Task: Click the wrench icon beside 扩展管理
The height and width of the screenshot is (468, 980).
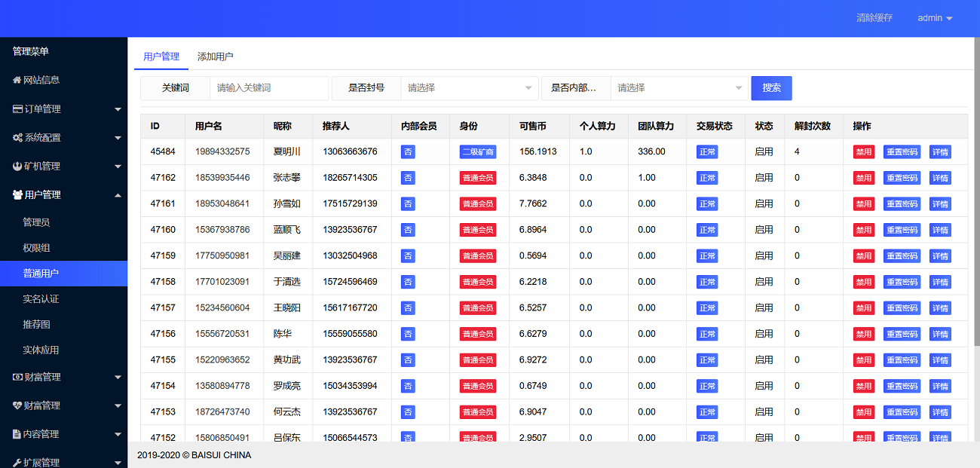Action: coord(17,462)
